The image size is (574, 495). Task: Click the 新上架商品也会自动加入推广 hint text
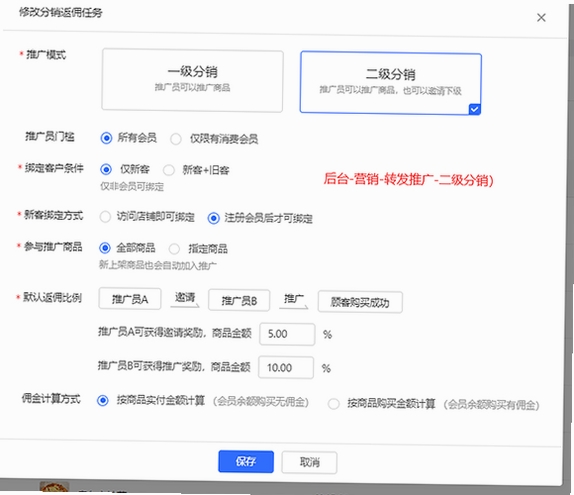[x=157, y=265]
